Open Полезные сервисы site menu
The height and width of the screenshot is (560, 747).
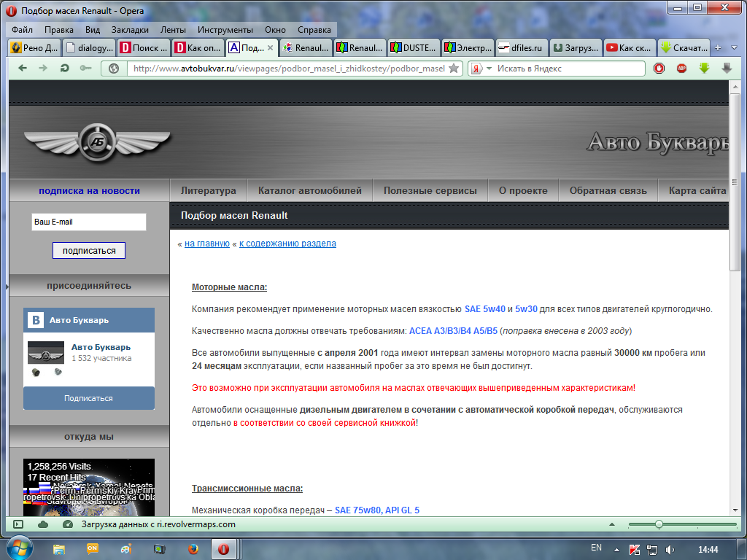coord(430,191)
